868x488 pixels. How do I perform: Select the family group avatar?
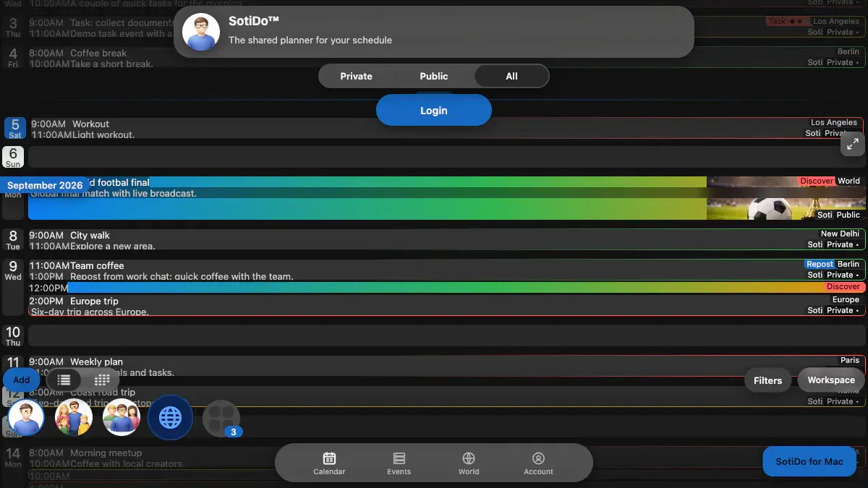(74, 417)
